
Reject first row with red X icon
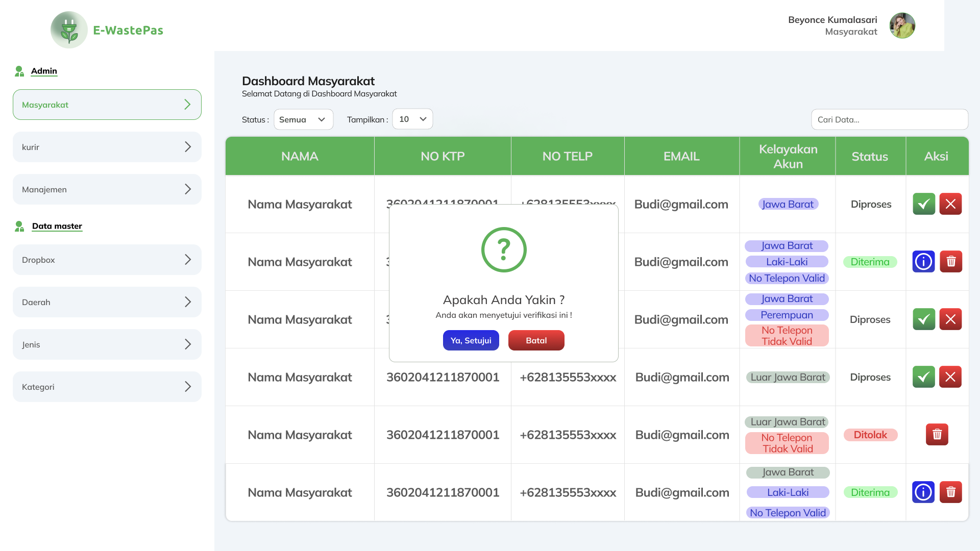pos(950,204)
